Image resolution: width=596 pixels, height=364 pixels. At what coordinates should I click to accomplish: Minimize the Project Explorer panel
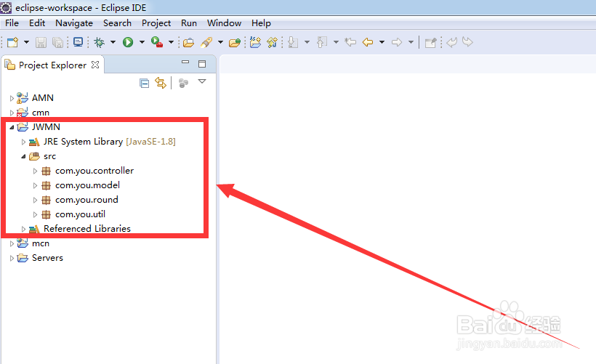tap(185, 62)
